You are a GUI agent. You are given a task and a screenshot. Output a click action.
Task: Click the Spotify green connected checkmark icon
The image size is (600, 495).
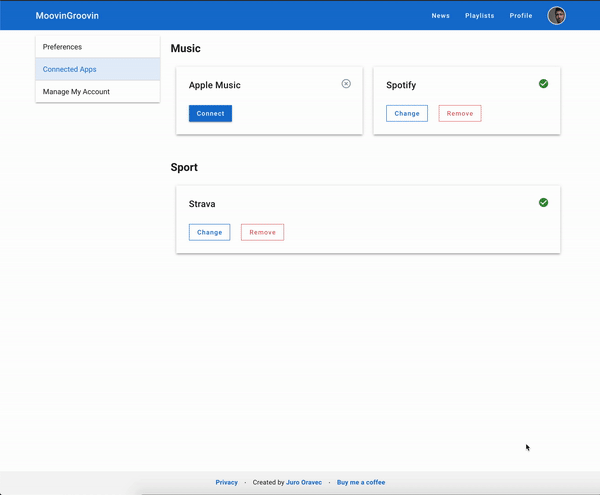(x=543, y=84)
